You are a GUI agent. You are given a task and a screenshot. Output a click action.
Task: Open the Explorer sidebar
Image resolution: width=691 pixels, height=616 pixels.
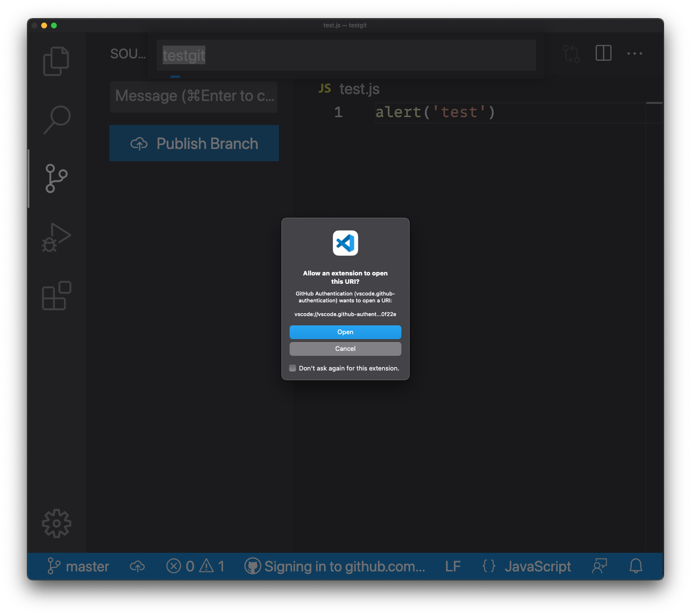click(x=56, y=61)
